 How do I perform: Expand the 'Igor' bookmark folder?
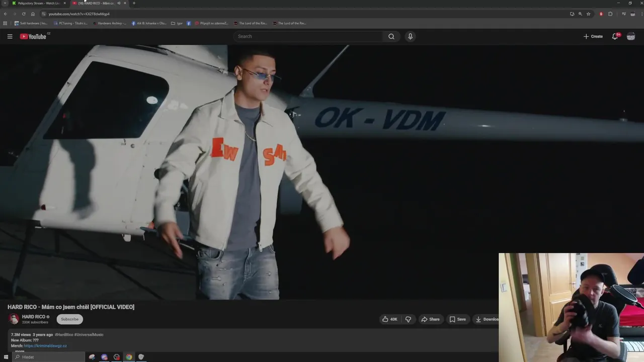tap(177, 23)
